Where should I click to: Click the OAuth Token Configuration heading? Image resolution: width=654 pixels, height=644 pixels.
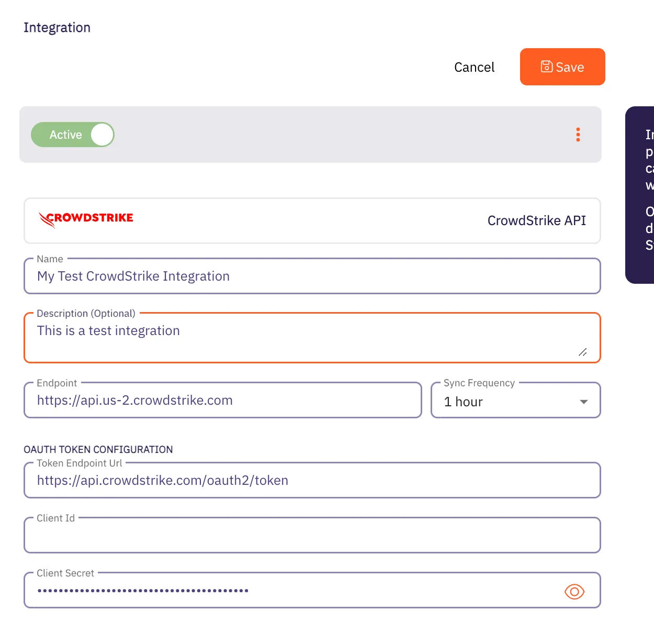(98, 449)
